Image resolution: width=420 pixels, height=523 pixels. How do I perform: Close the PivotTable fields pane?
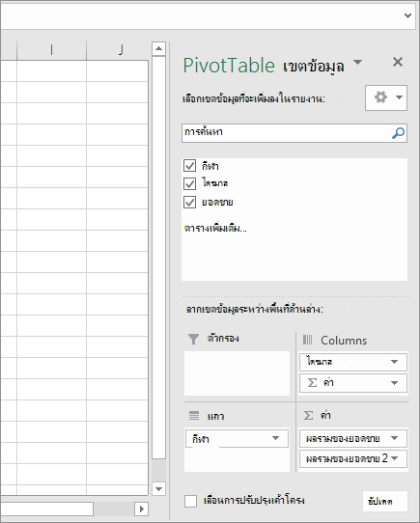click(x=398, y=62)
